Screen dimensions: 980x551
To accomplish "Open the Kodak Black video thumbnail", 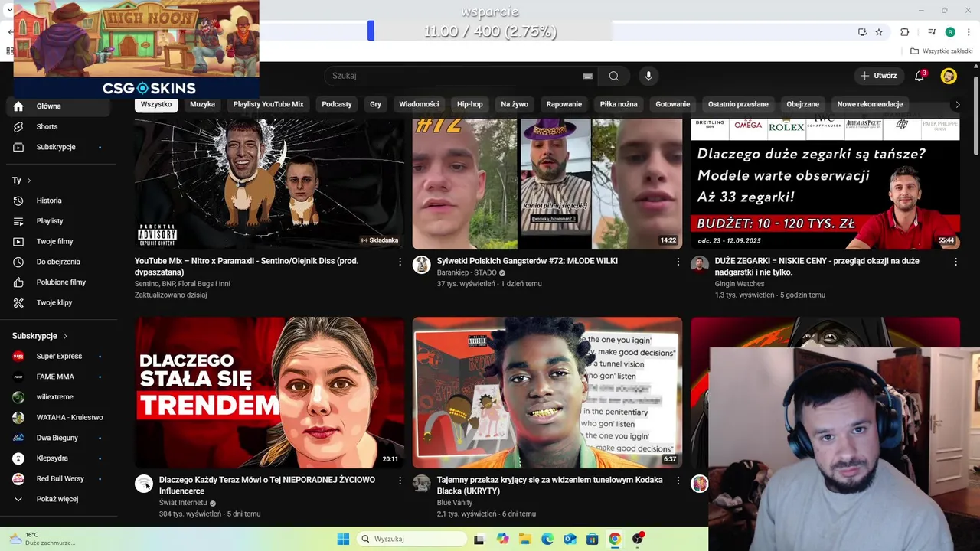I will [x=547, y=393].
